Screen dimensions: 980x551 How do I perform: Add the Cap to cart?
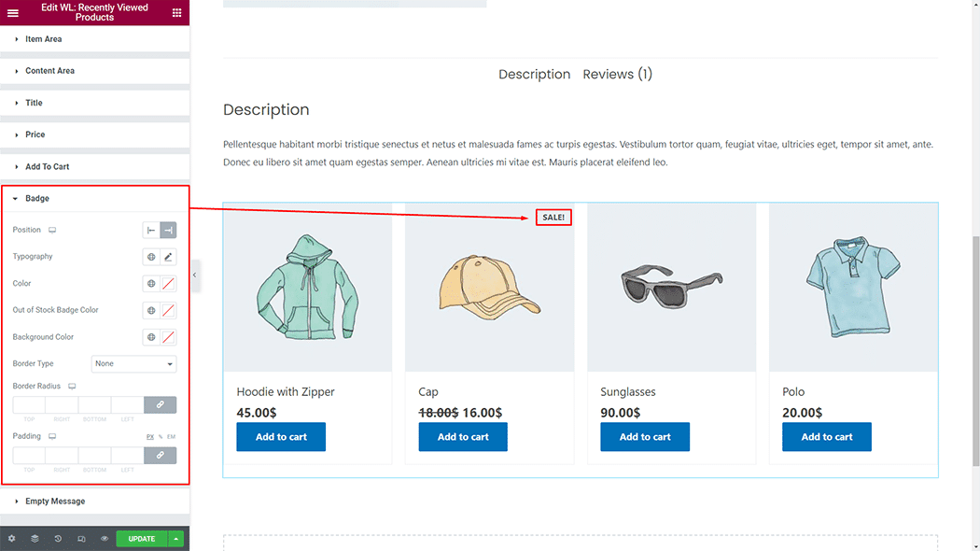(x=463, y=437)
